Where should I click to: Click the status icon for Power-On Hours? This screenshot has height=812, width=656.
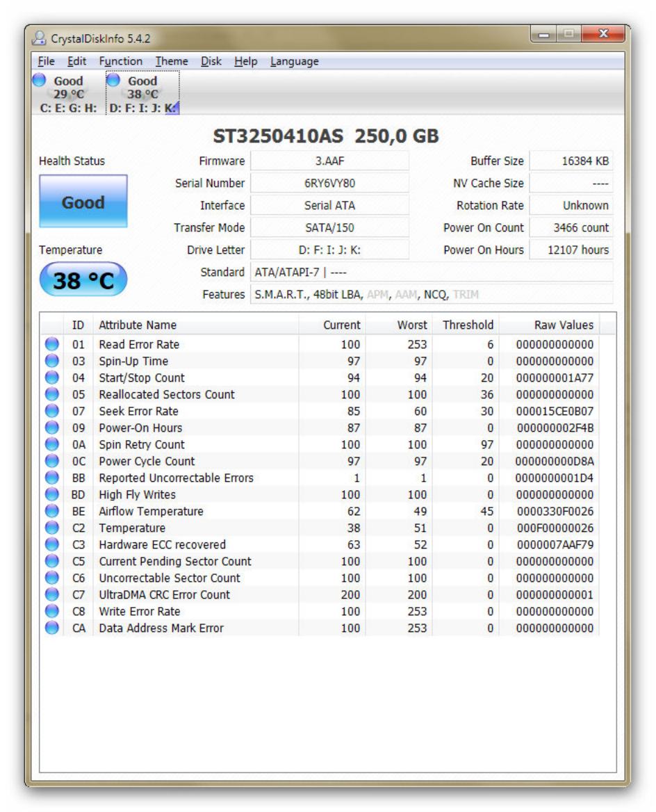click(x=52, y=428)
